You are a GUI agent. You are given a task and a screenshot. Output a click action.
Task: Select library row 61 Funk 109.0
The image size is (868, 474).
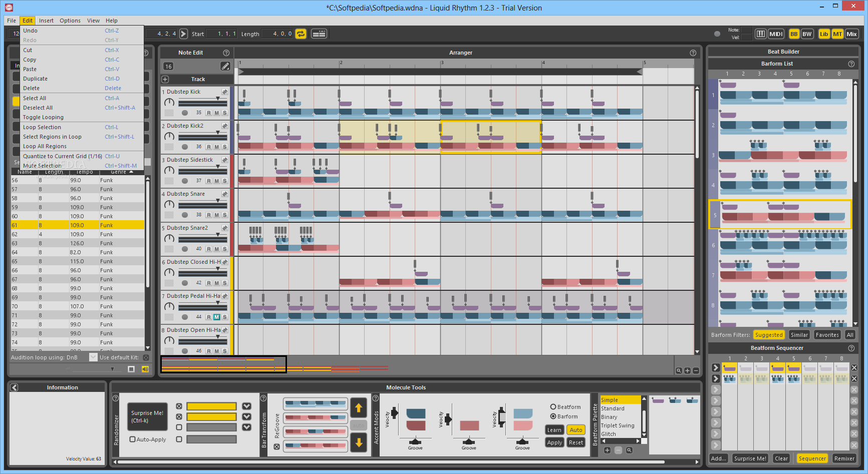tap(78, 225)
